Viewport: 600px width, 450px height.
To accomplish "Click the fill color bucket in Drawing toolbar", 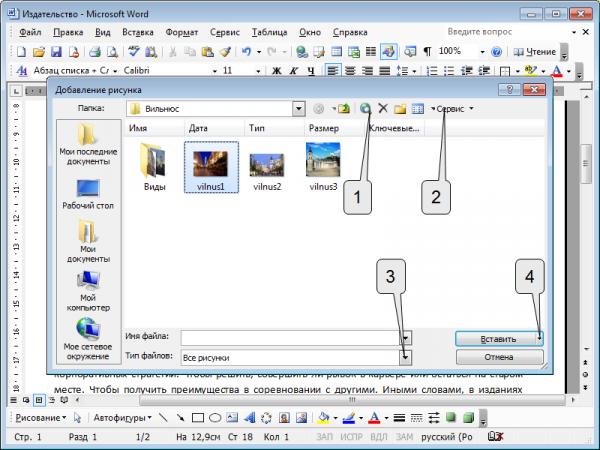I will tap(324, 418).
